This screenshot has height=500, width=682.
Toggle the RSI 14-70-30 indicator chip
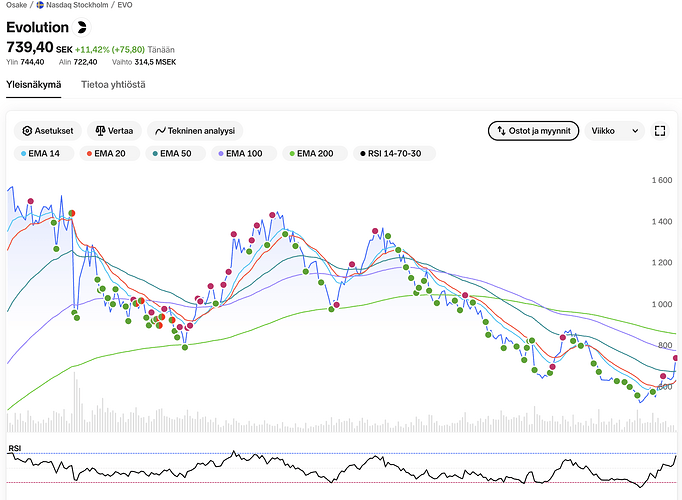click(x=394, y=153)
